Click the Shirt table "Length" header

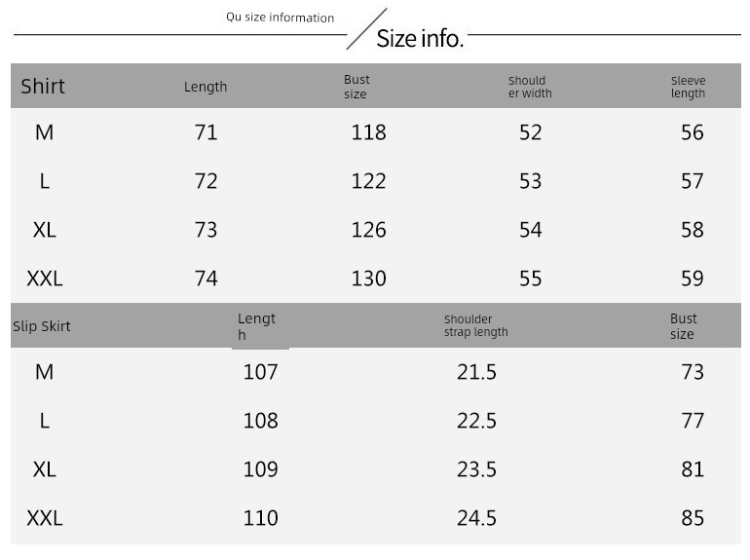click(x=206, y=87)
